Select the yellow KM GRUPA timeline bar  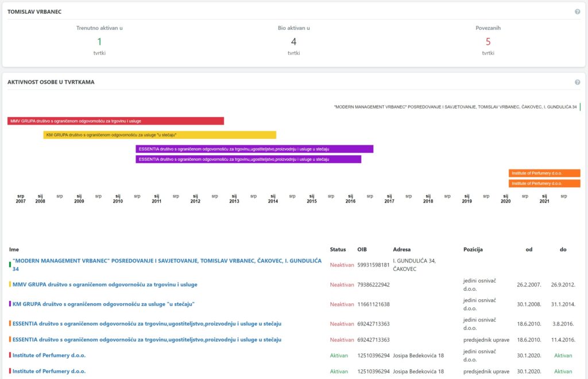point(160,135)
